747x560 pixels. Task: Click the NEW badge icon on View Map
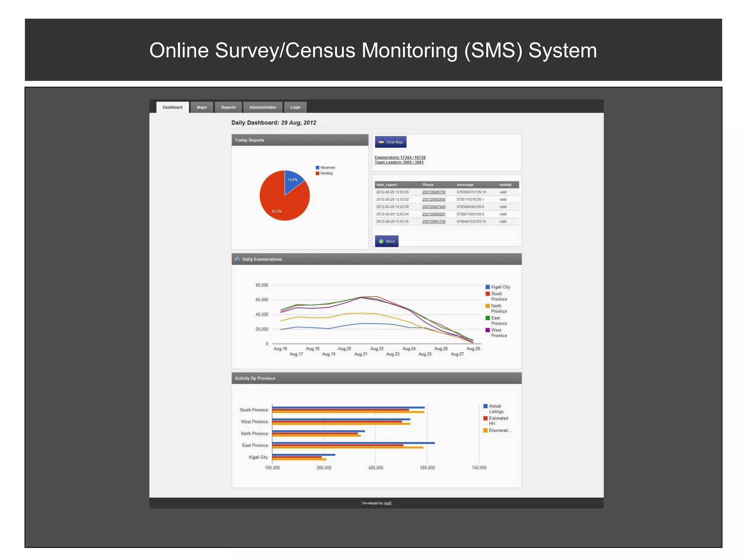(381, 142)
